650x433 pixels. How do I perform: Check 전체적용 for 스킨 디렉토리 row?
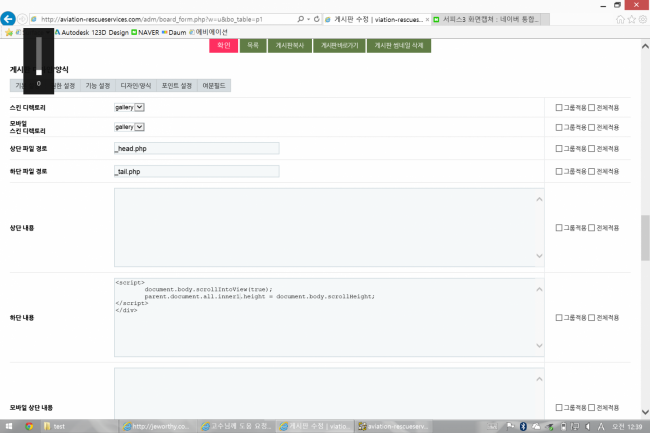tap(592, 108)
